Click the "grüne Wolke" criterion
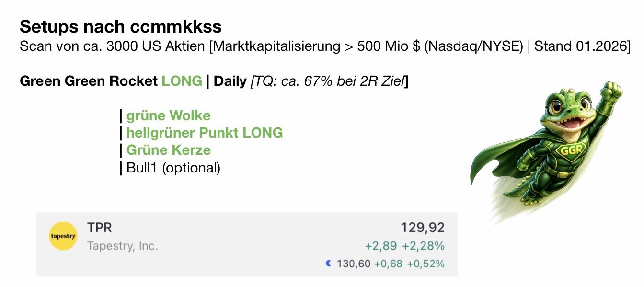Viewport: 644px width, 287px height. (168, 115)
